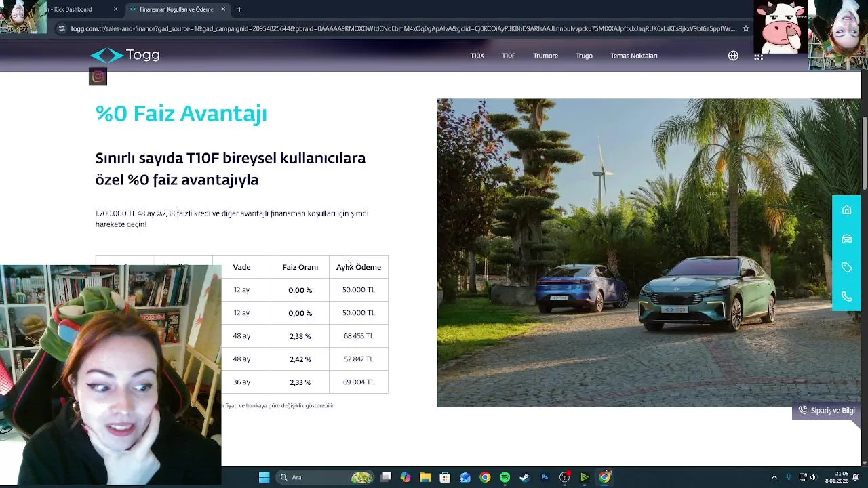
Task: Open the T10F menu item
Action: click(509, 56)
